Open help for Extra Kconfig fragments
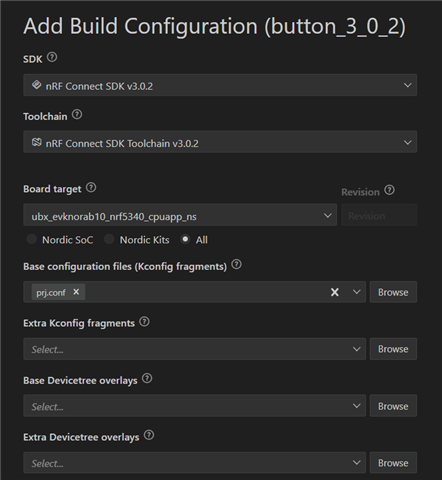Image resolution: width=442 pixels, height=480 pixels. (x=144, y=322)
